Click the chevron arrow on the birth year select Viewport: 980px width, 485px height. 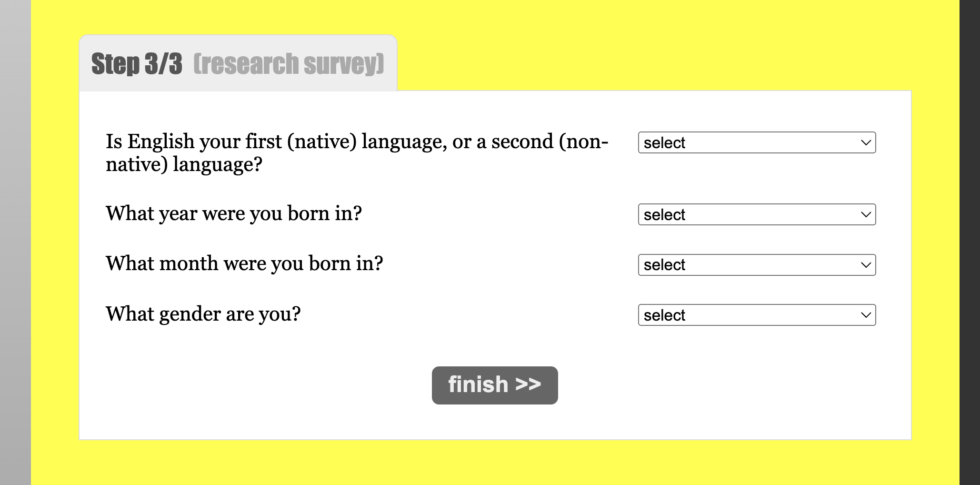866,214
